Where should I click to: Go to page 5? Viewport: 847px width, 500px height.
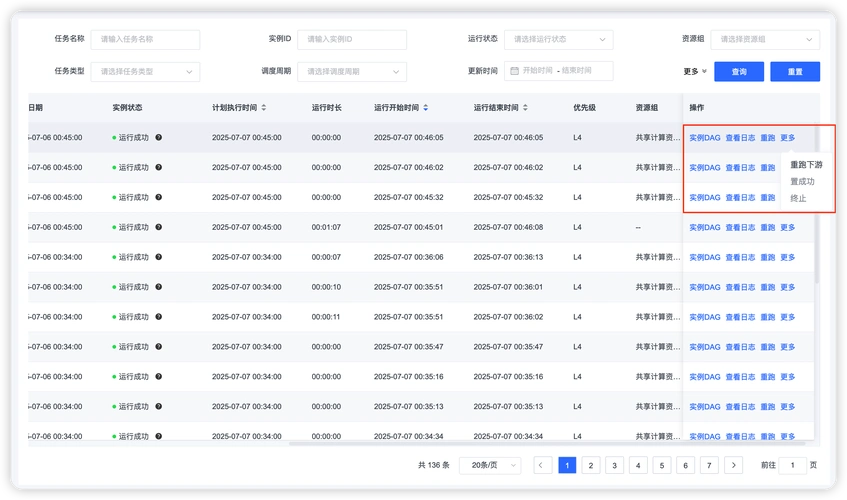662,465
